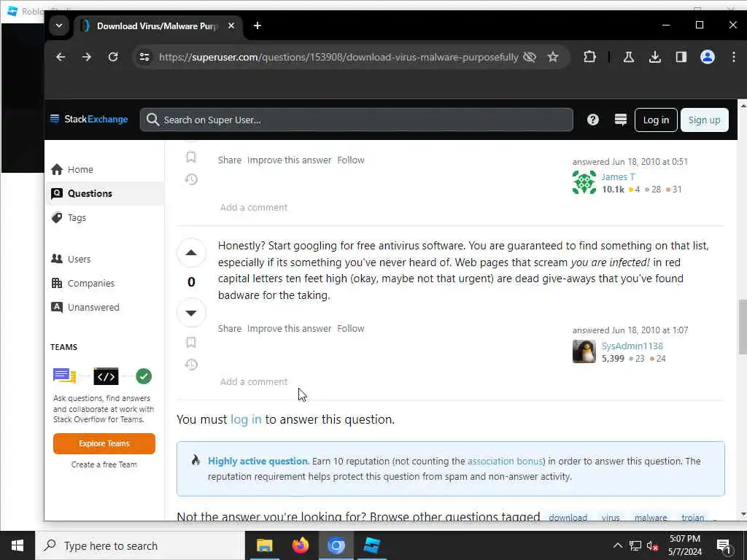Bookmark this page with the star icon

(x=553, y=57)
